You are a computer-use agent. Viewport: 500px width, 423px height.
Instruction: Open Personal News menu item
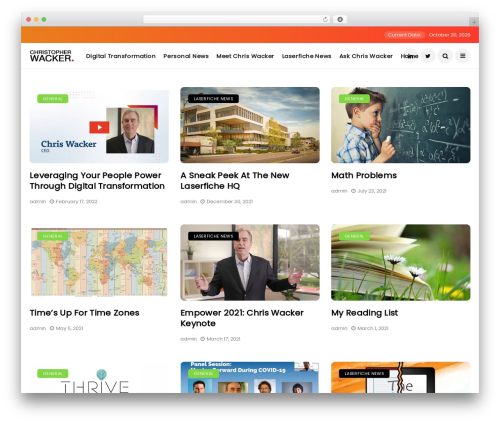(186, 56)
